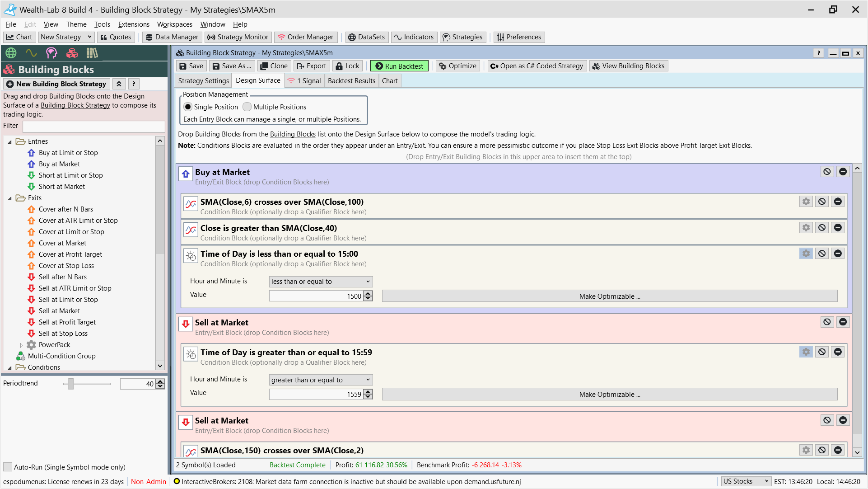Remove the Close greater than SMA condition
The width and height of the screenshot is (868, 489).
point(838,228)
